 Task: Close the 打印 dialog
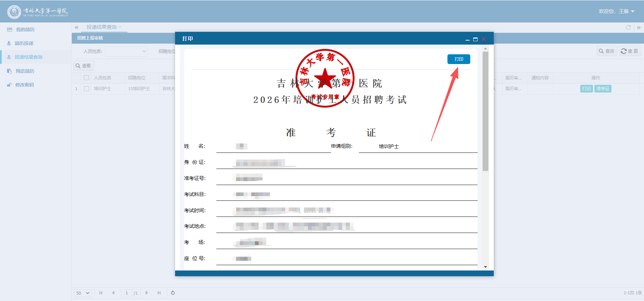pos(483,39)
